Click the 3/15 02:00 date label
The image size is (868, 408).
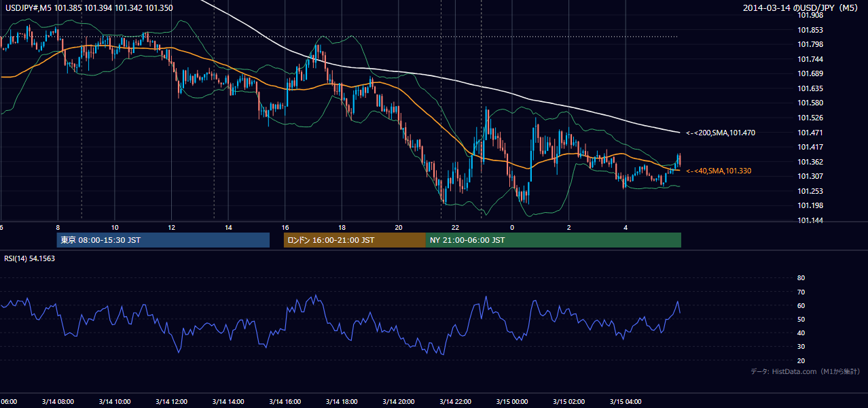569,401
